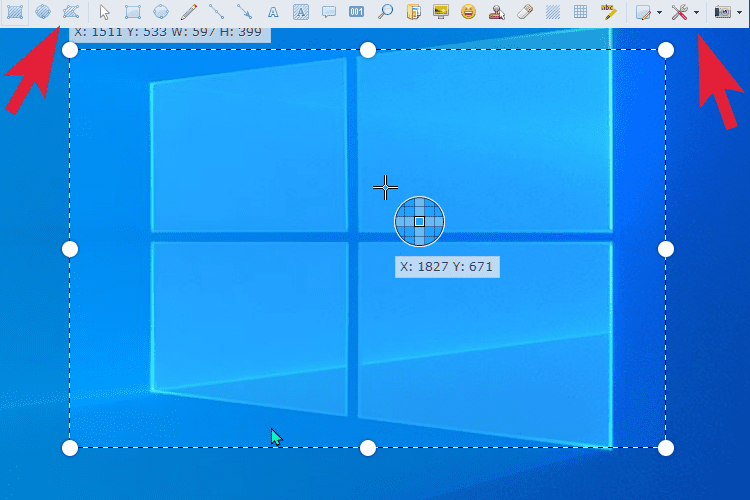Image resolution: width=750 pixels, height=500 pixels.
Task: Click the top-right selection corner handle
Action: pyautogui.click(x=666, y=50)
